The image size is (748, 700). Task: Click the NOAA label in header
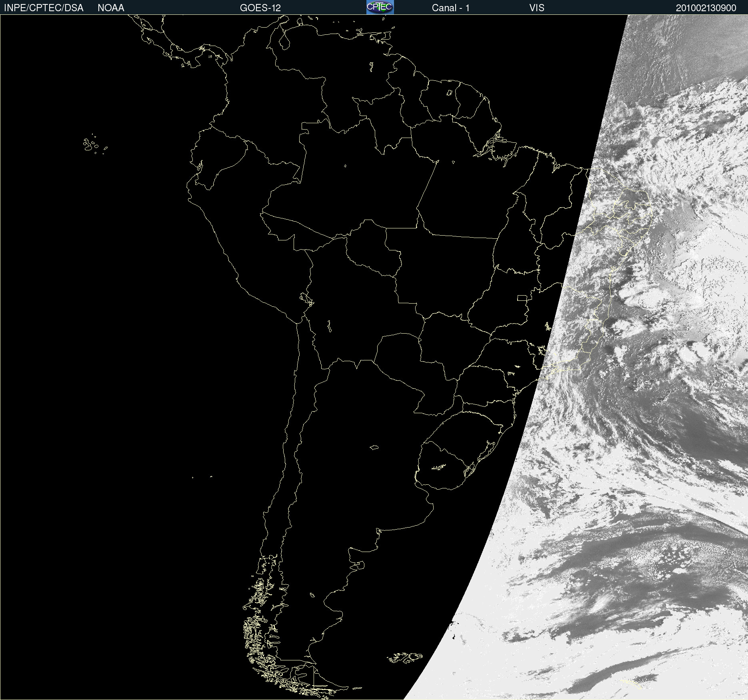[x=111, y=8]
